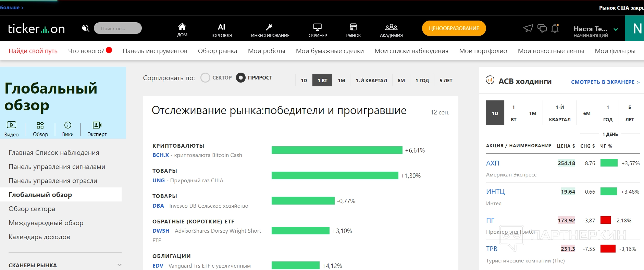Open Что нового? menu item

86,51
